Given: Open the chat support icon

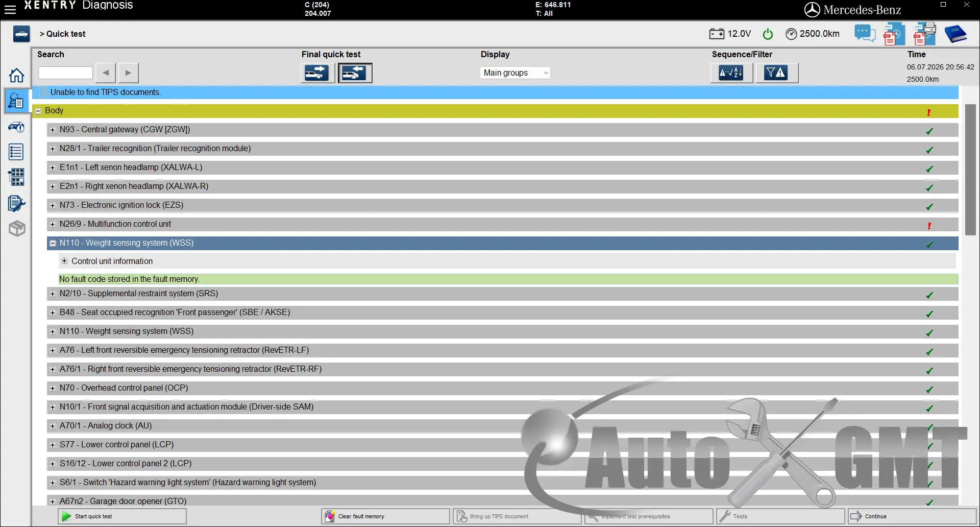Looking at the screenshot, I should pos(865,34).
